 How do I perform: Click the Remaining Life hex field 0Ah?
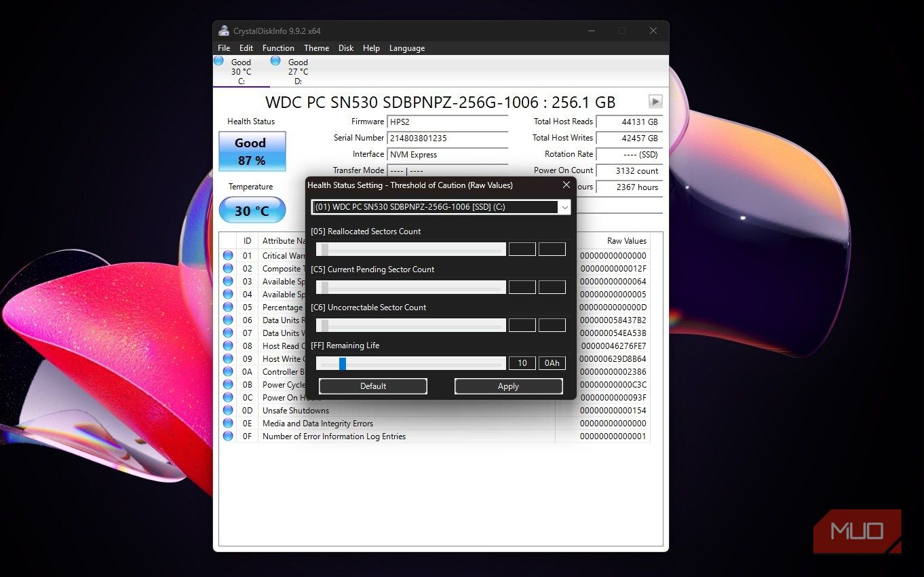(x=552, y=363)
